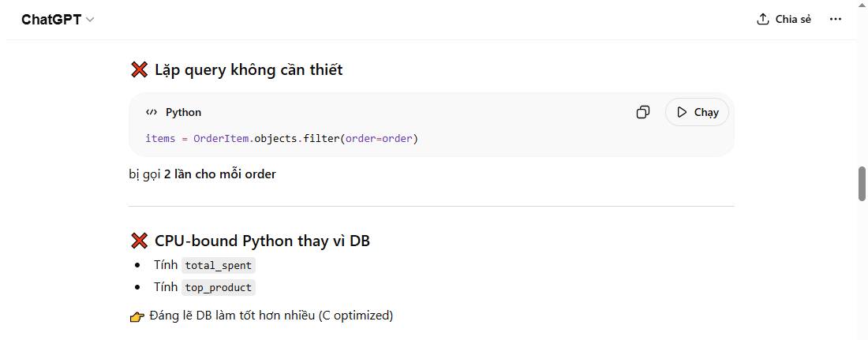This screenshot has height=340, width=868.
Task: Copy the Python code block
Action: point(643,112)
